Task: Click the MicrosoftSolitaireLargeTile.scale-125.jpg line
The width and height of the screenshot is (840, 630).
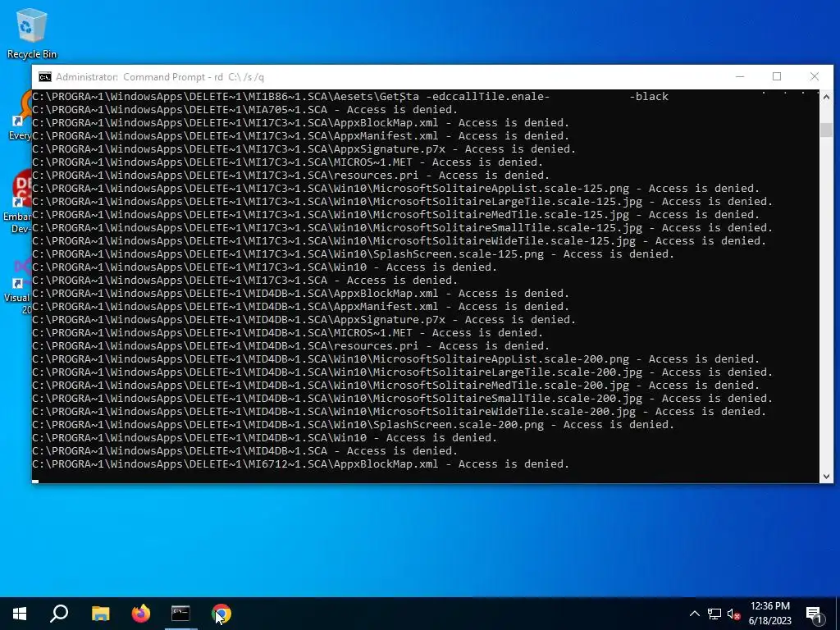Action: (402, 202)
